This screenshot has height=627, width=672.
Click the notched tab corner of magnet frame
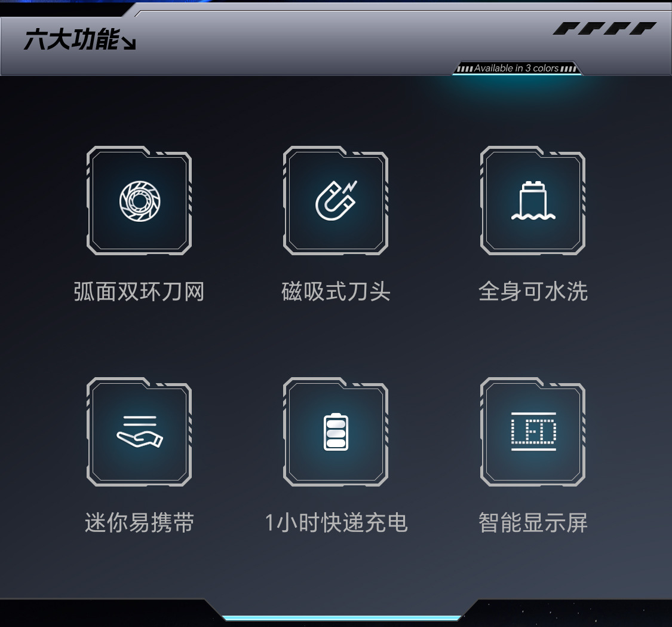coord(366,152)
